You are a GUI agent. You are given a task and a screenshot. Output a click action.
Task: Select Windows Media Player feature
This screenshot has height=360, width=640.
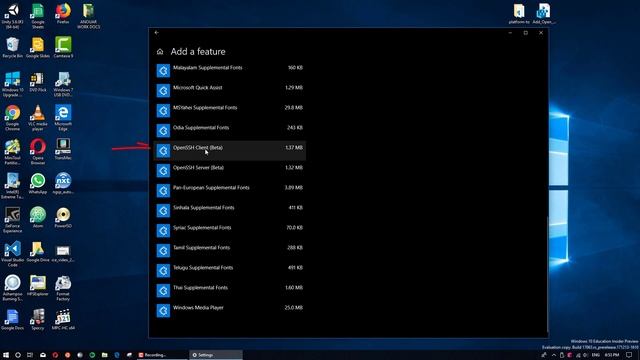[x=230, y=311]
